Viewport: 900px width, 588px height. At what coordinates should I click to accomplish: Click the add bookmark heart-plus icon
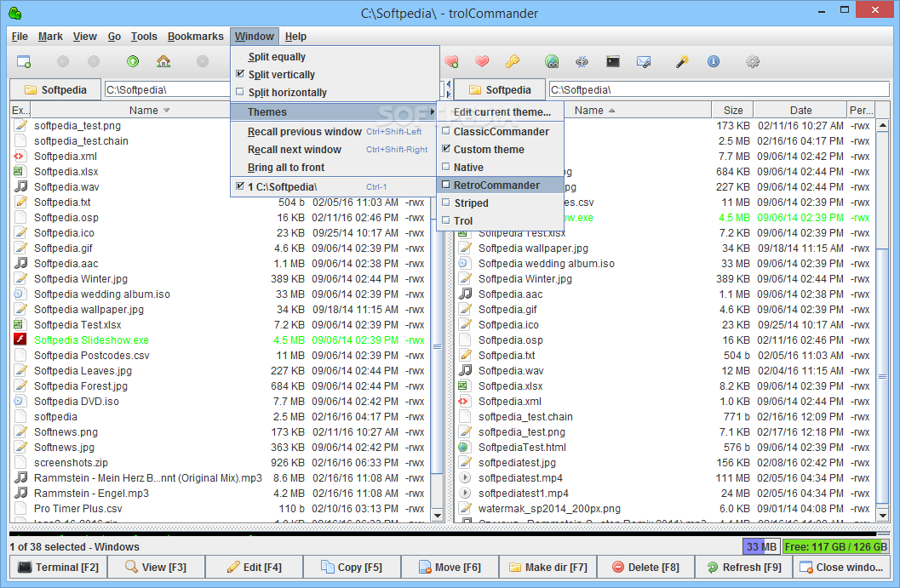point(452,60)
